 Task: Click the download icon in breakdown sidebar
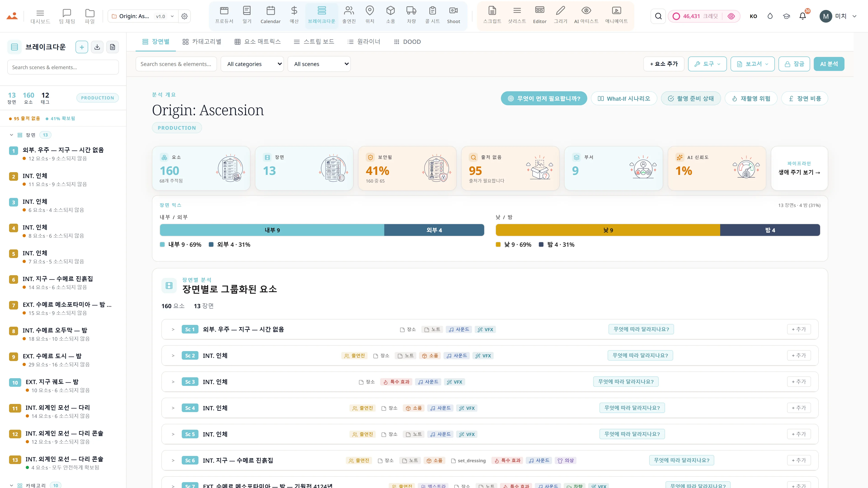pyautogui.click(x=97, y=47)
